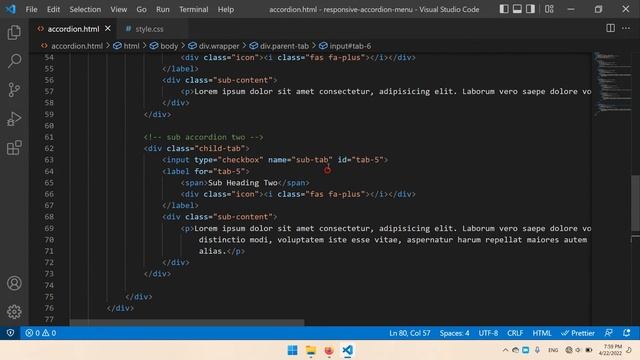
Task: Open the errors and warnings problems indicator
Action: click(x=40, y=333)
